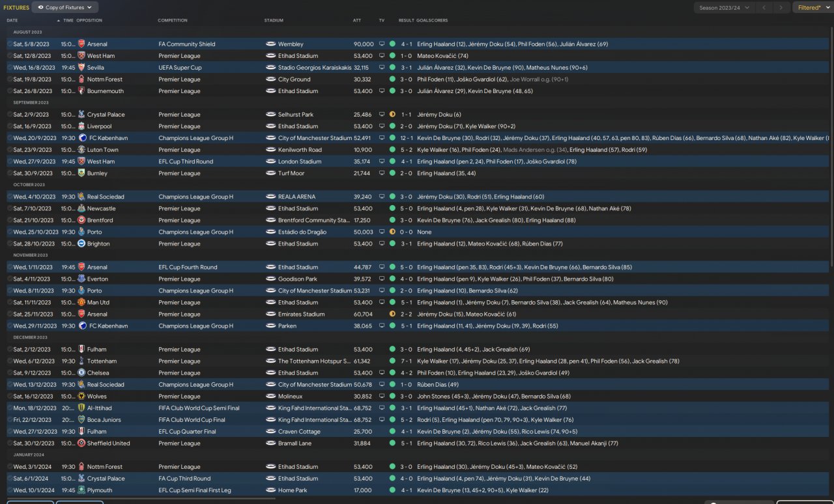Screen dimensions: 834x504
Task: Tick the selection circle for Sat 12/8/2023 West Ham
Action: click(x=9, y=56)
